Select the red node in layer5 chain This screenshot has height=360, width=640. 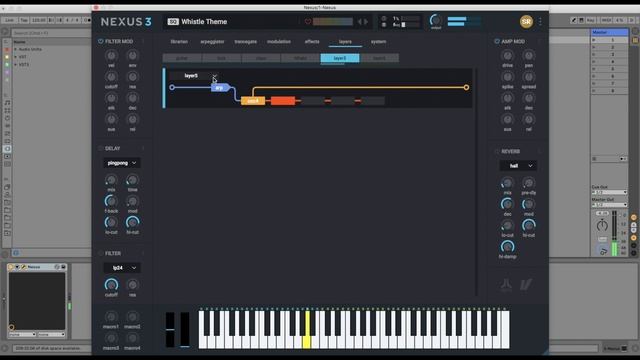pyautogui.click(x=282, y=101)
